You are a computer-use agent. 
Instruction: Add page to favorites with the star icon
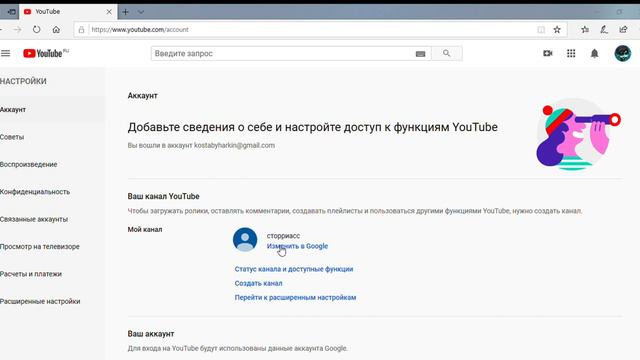(557, 29)
